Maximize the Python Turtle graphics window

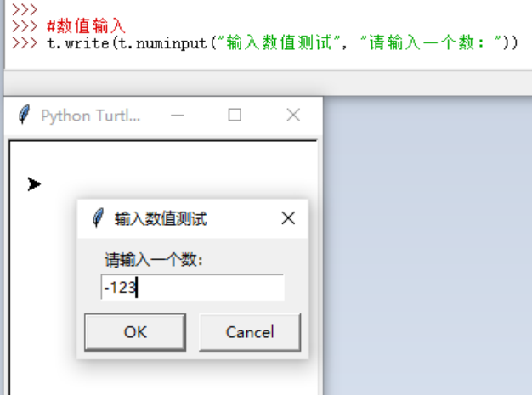235,115
